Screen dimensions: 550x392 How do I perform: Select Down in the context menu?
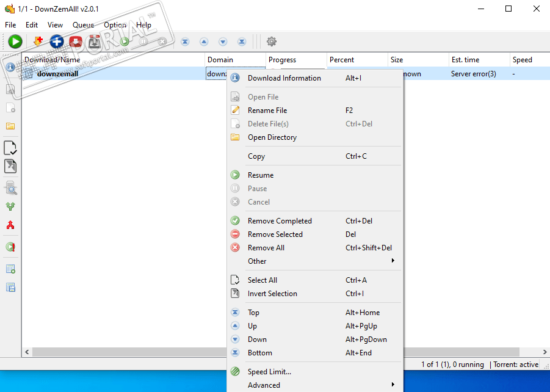(x=315, y=339)
